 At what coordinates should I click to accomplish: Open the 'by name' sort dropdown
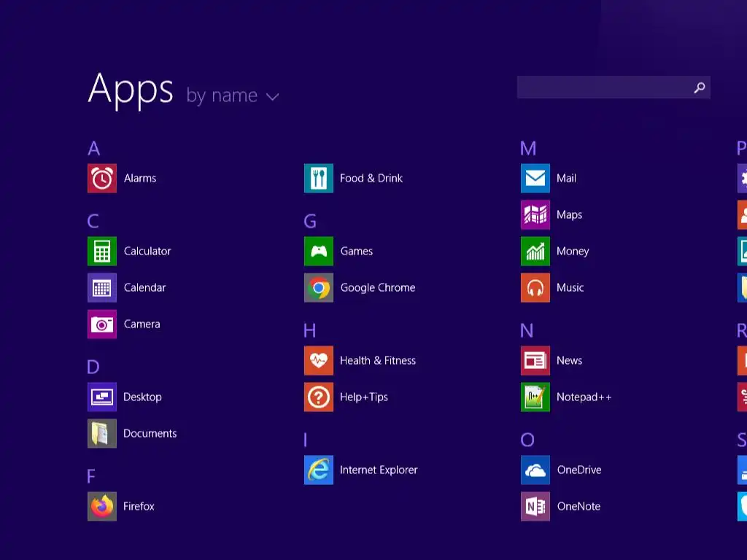[233, 96]
